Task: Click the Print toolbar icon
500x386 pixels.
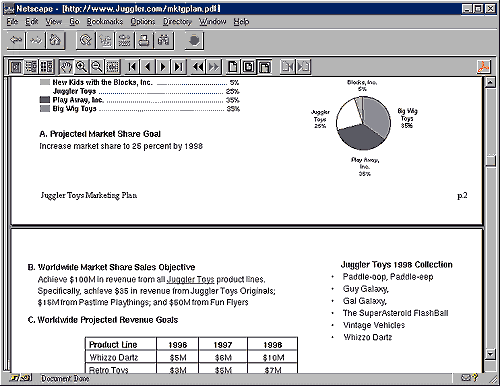Action: click(144, 41)
